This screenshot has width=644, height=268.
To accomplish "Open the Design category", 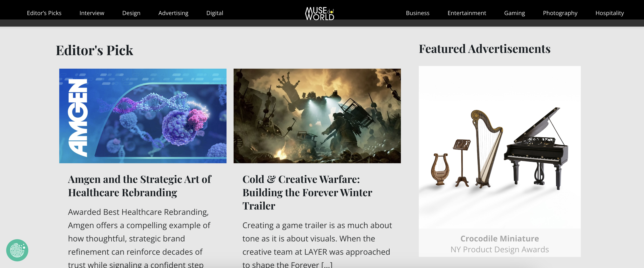I will 131,13.
